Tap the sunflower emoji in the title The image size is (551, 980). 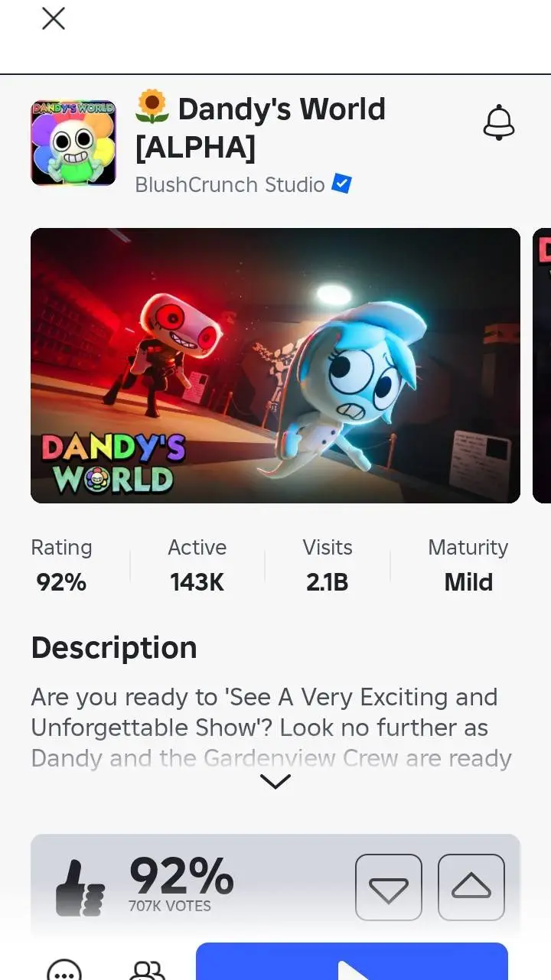coord(152,108)
